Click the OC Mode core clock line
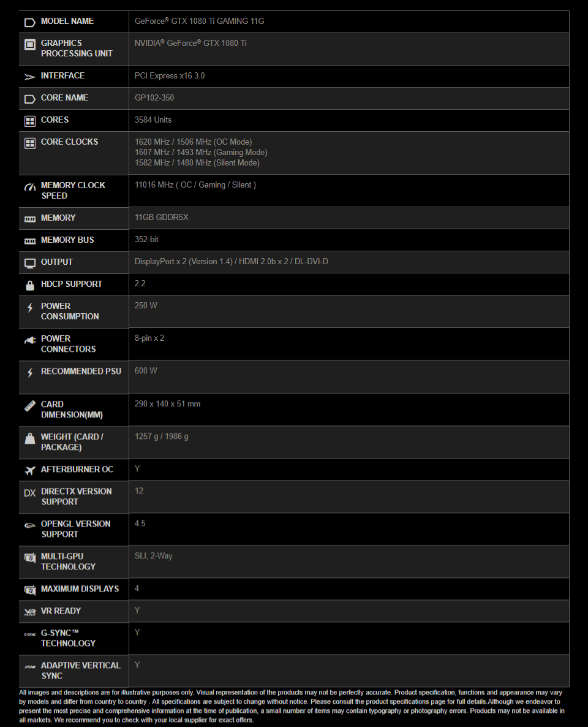This screenshot has height=727, width=588. pyautogui.click(x=193, y=142)
